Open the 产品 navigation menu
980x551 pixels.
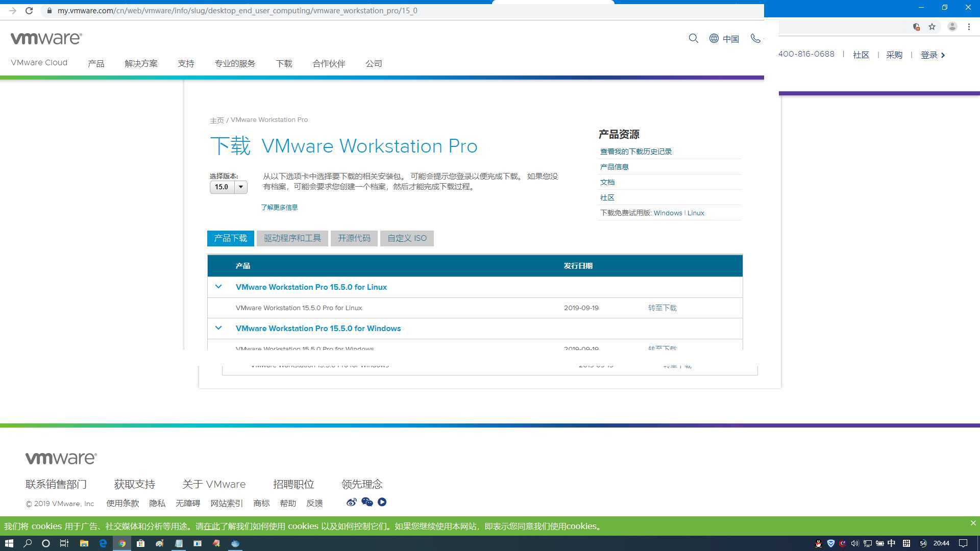tap(96, 63)
